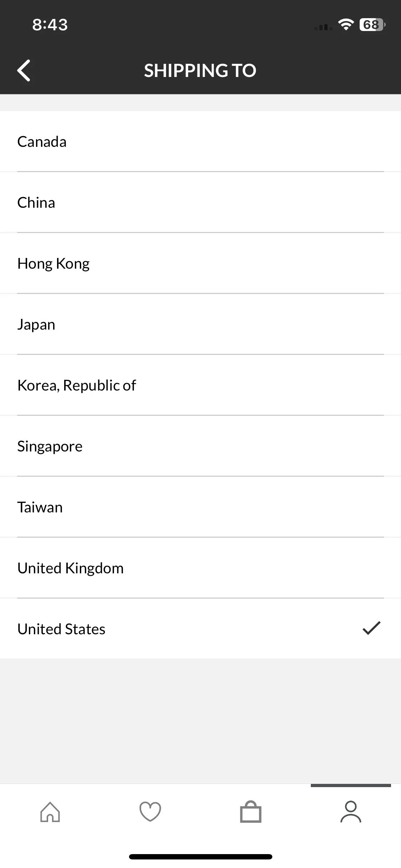Choose Hong Kong from the list
Viewport: 401px width, 868px height.
click(x=200, y=263)
